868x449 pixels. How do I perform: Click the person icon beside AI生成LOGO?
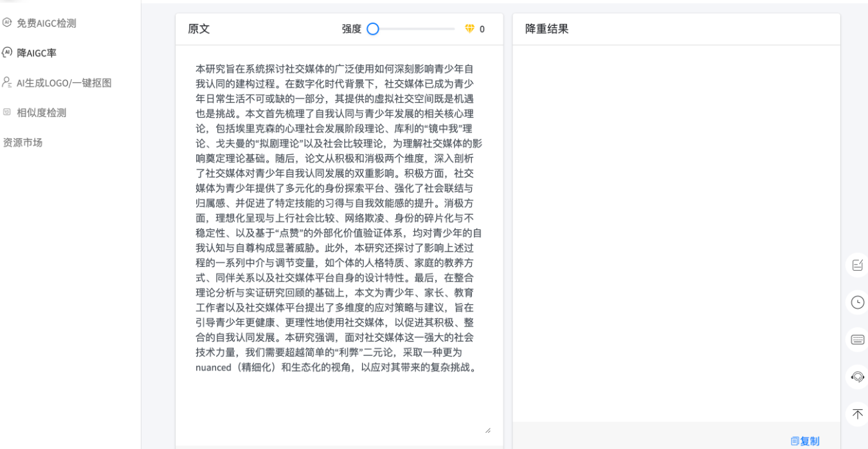[x=7, y=82]
